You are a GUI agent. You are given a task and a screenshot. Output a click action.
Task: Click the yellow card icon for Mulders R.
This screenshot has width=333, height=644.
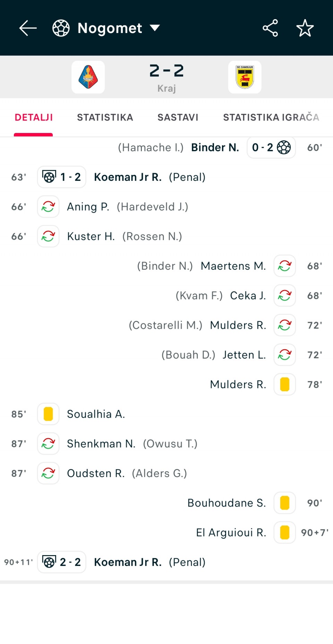pyautogui.click(x=285, y=384)
